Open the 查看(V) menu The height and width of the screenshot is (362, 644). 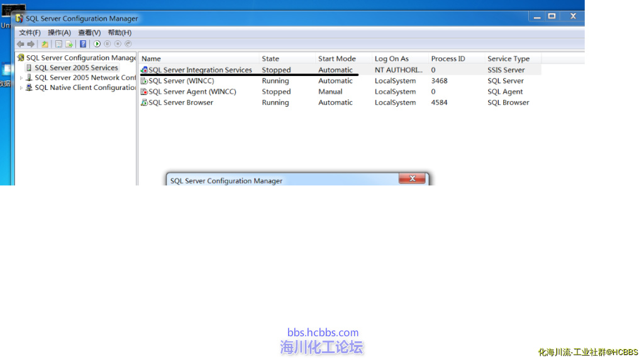[x=89, y=33]
